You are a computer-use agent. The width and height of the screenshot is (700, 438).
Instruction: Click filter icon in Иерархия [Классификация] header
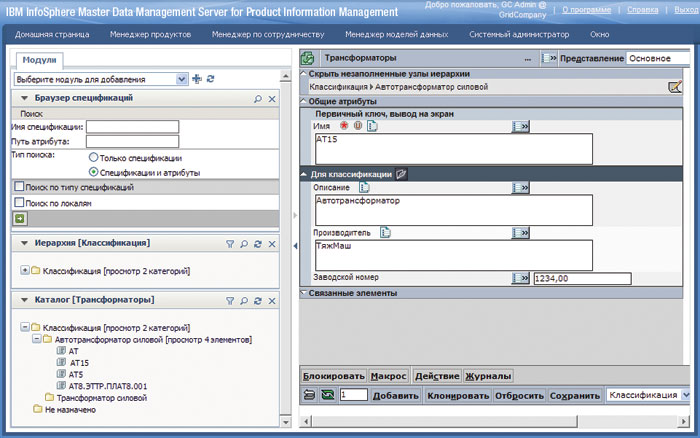tap(230, 244)
